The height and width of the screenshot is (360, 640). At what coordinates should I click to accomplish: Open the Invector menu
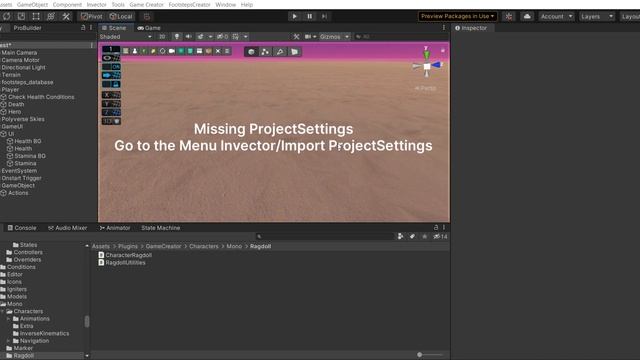(96, 4)
